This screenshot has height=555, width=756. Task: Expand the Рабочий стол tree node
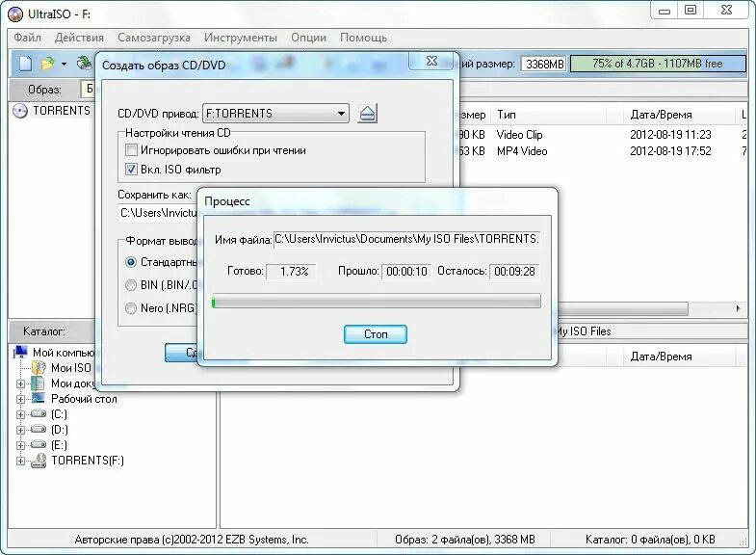coord(20,399)
